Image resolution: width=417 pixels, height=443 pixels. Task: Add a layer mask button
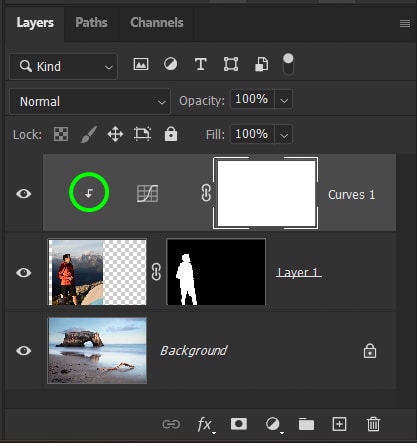[x=239, y=424]
